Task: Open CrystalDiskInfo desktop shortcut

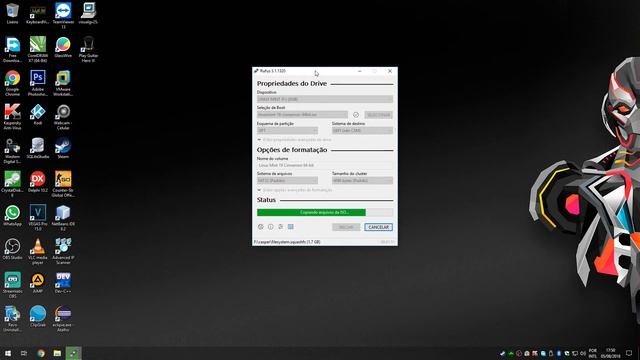Action: tap(12, 184)
